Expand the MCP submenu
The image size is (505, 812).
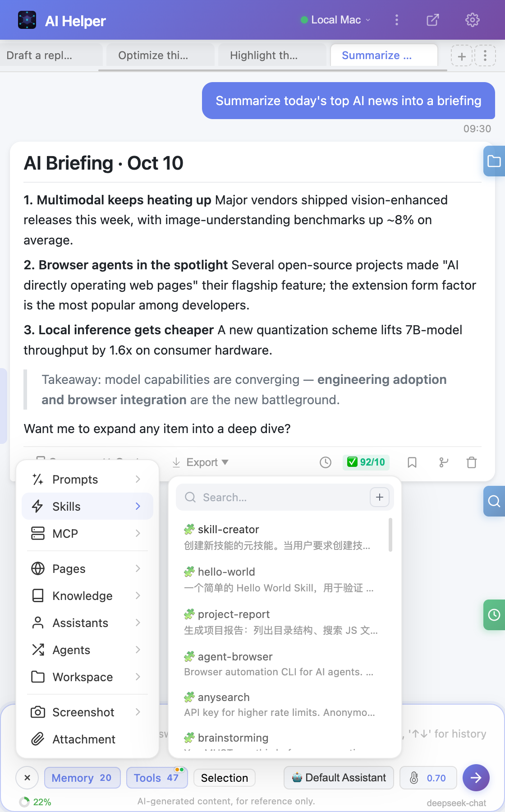[x=87, y=534]
